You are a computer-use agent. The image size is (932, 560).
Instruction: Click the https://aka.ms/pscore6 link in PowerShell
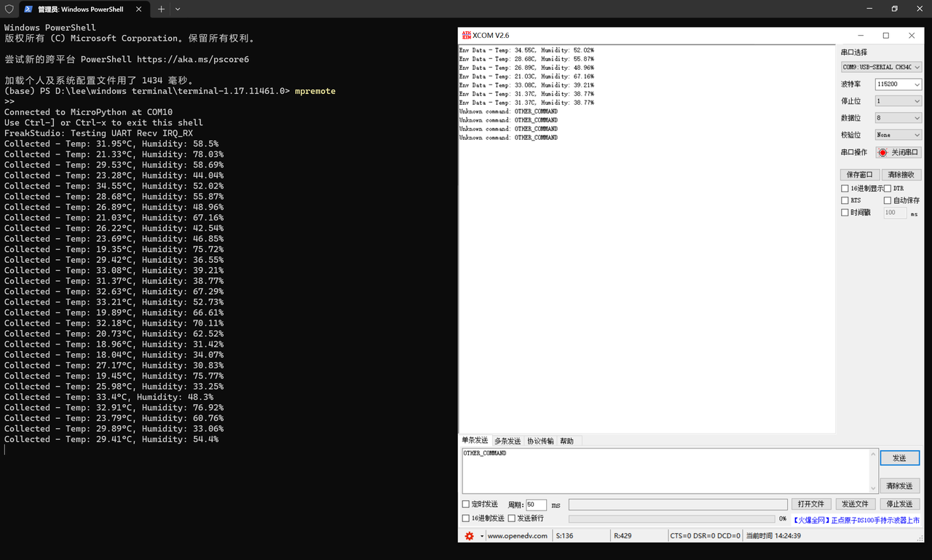click(193, 60)
